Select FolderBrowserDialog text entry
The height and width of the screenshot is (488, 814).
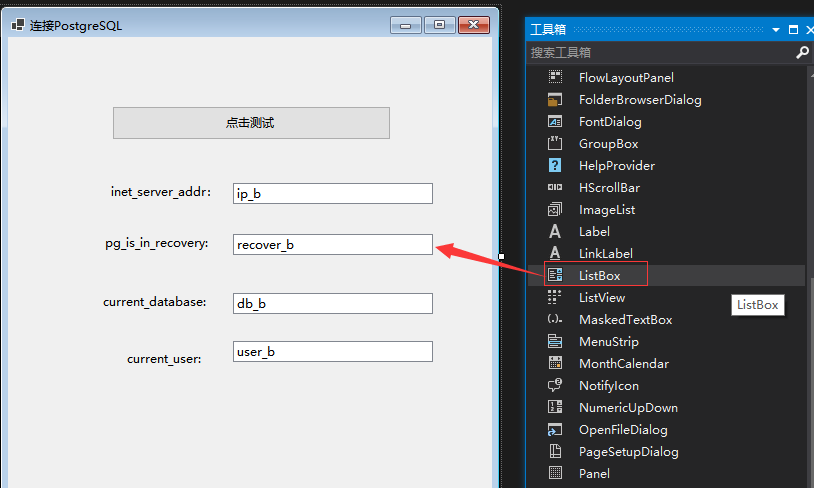(x=640, y=100)
